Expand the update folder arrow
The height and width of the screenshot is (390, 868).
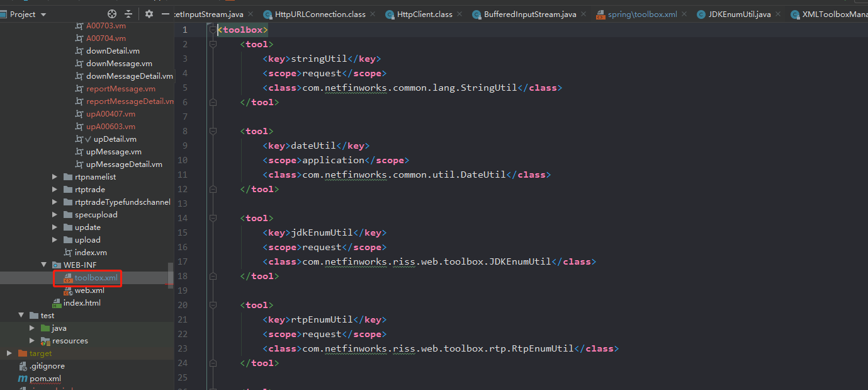(55, 227)
